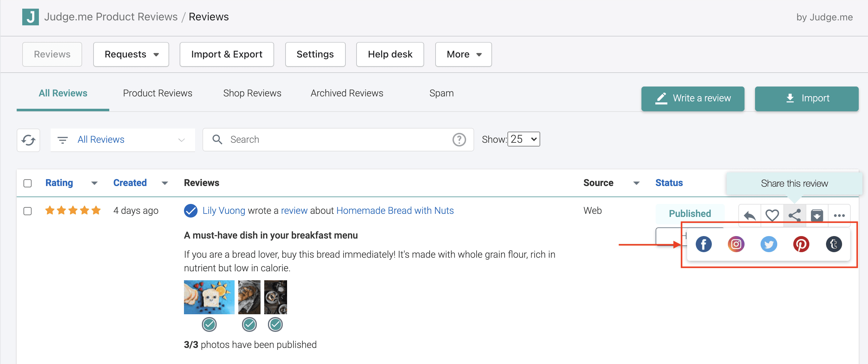Viewport: 868px width, 364px height.
Task: Expand the All Reviews filter dropdown
Action: 123,140
